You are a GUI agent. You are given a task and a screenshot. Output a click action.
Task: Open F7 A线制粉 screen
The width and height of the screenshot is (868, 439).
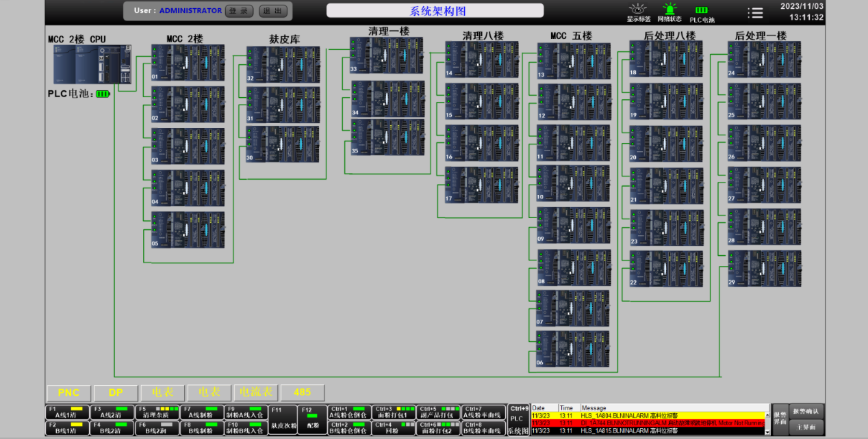(202, 412)
